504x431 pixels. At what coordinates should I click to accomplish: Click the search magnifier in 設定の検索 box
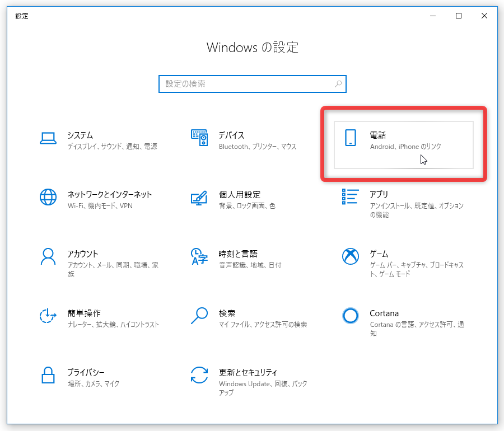338,84
